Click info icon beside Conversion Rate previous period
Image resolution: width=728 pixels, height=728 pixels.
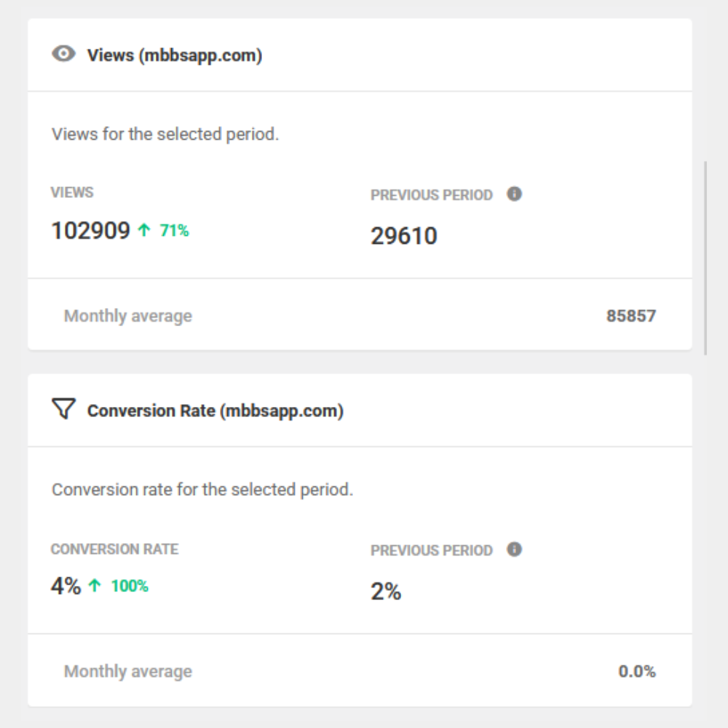coord(515,550)
